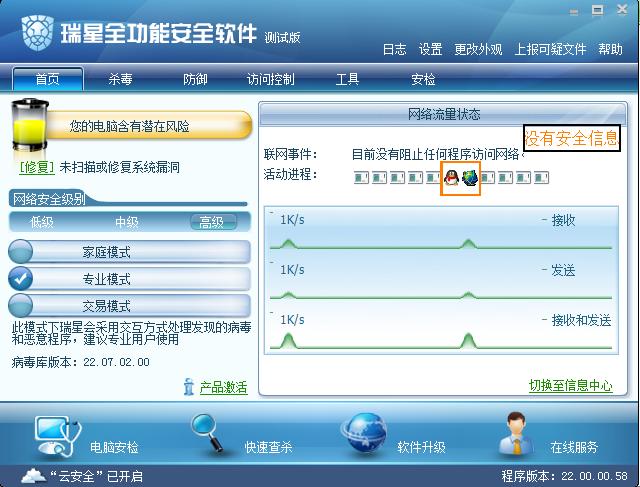Open 电脑安检 computer checkup icon

click(57, 436)
